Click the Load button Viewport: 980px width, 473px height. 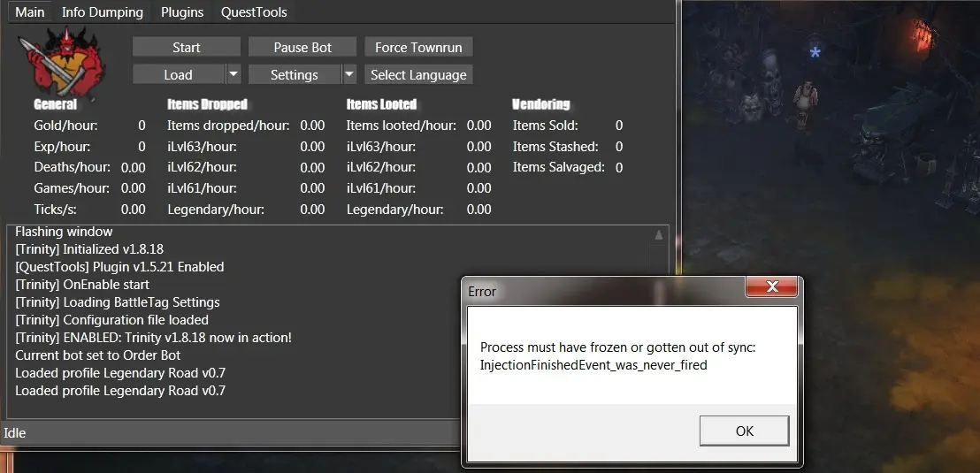(x=178, y=74)
